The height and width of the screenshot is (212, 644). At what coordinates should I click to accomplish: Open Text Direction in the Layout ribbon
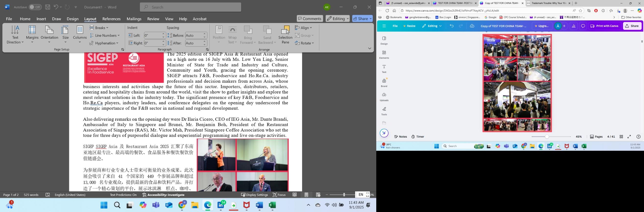click(x=15, y=35)
